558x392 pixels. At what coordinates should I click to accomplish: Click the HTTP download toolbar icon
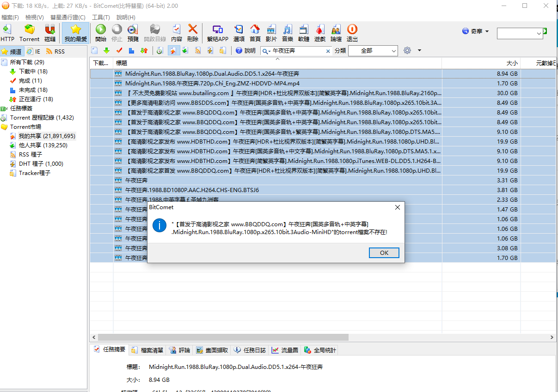[x=7, y=33]
